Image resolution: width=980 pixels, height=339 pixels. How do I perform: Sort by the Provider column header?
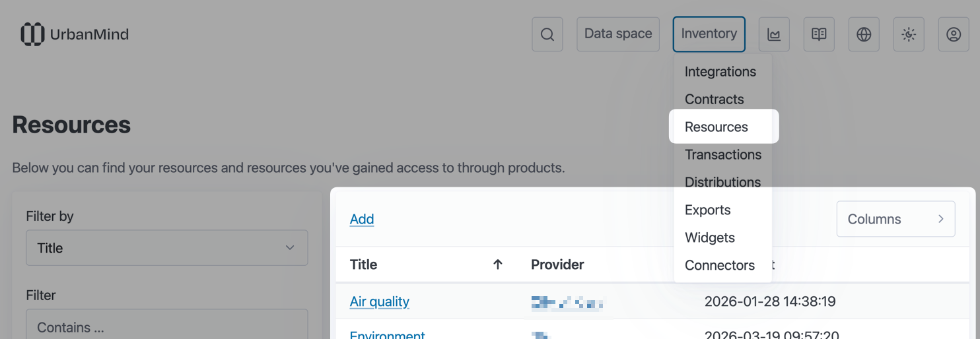[557, 264]
